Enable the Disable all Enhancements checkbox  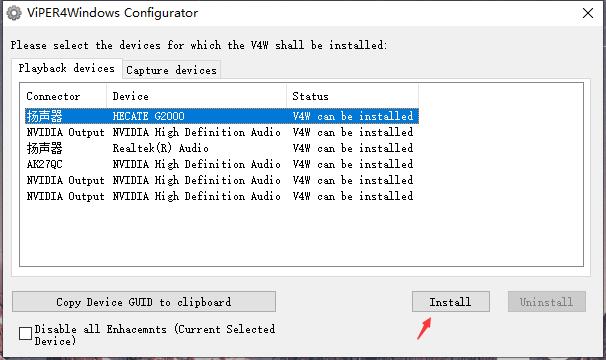pos(26,333)
